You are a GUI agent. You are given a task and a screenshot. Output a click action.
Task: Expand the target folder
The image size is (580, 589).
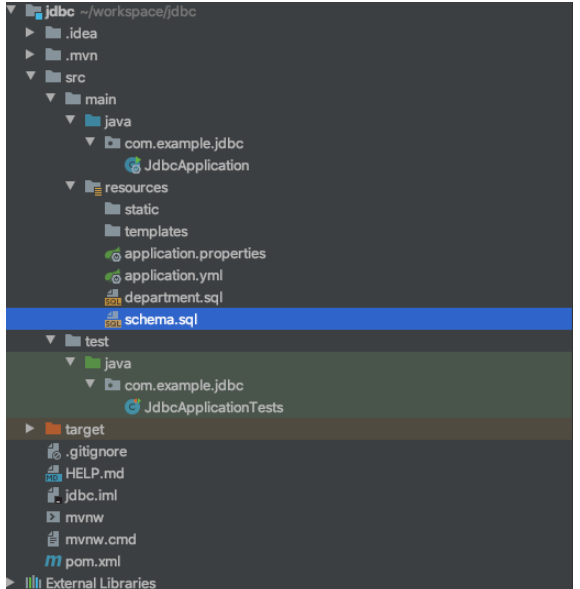pos(30,428)
